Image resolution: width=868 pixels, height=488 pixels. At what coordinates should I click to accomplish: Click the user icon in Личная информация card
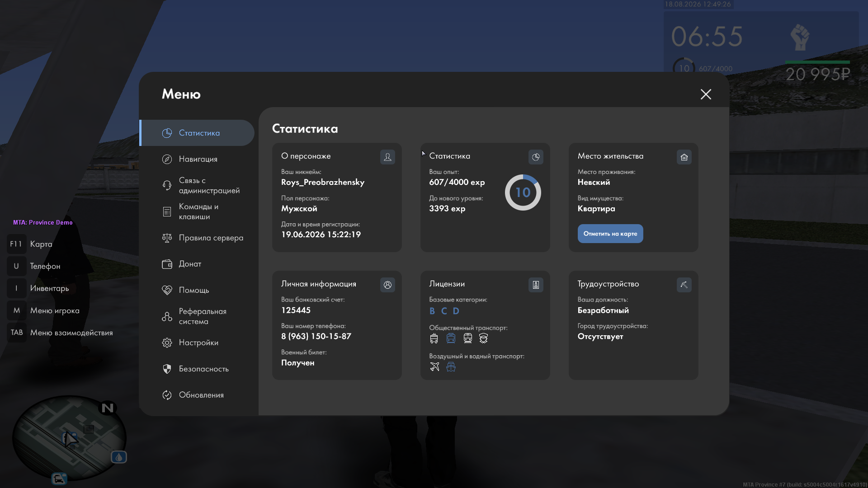pos(387,285)
